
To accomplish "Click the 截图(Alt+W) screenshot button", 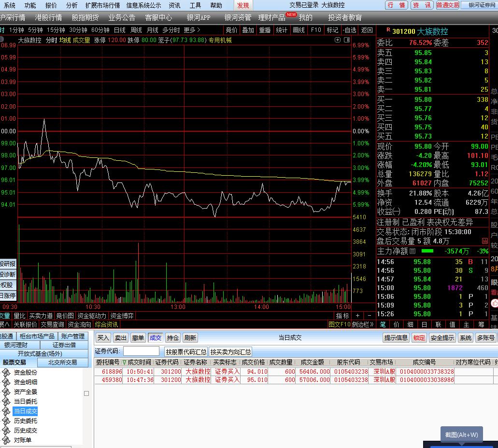I will [461, 434].
